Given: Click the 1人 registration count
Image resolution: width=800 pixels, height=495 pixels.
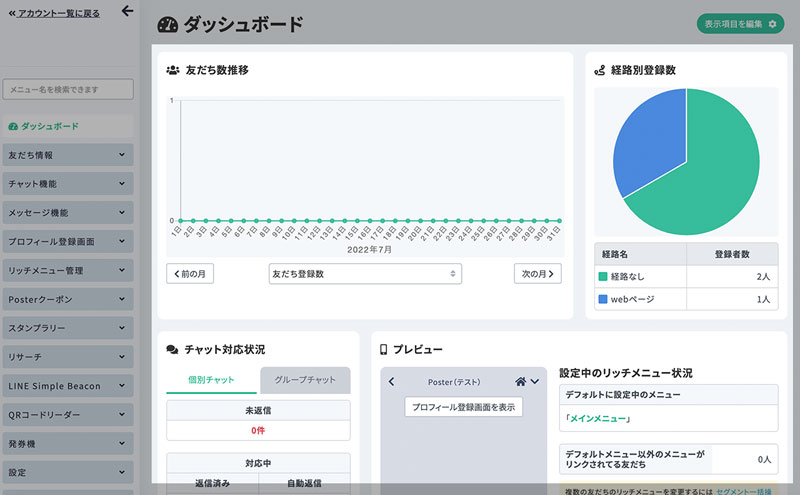Looking at the screenshot, I should pos(763,299).
